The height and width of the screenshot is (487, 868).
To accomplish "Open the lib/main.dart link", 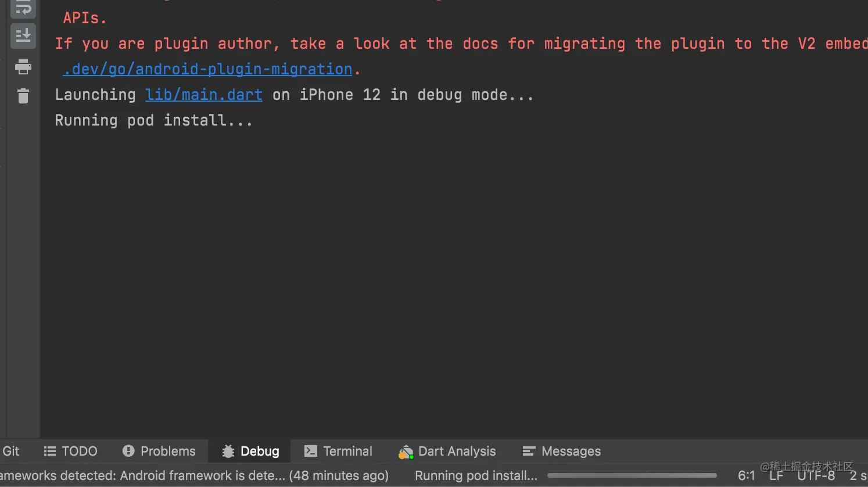I will [204, 95].
